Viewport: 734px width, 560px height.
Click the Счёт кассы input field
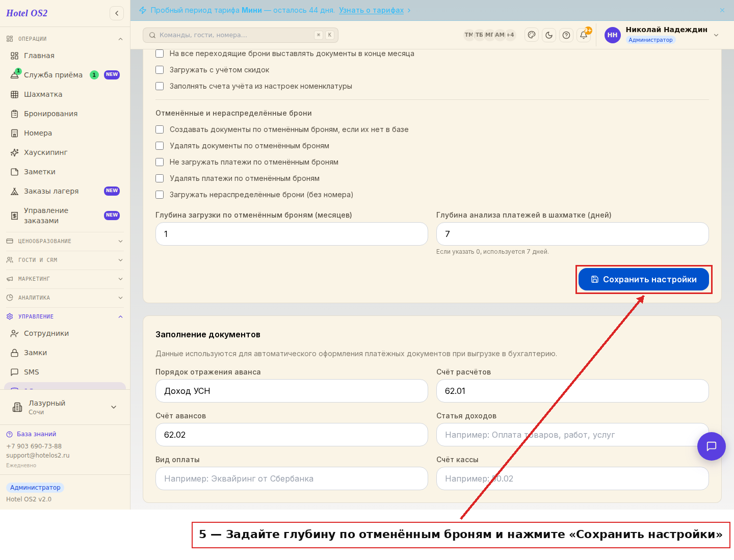point(572,478)
